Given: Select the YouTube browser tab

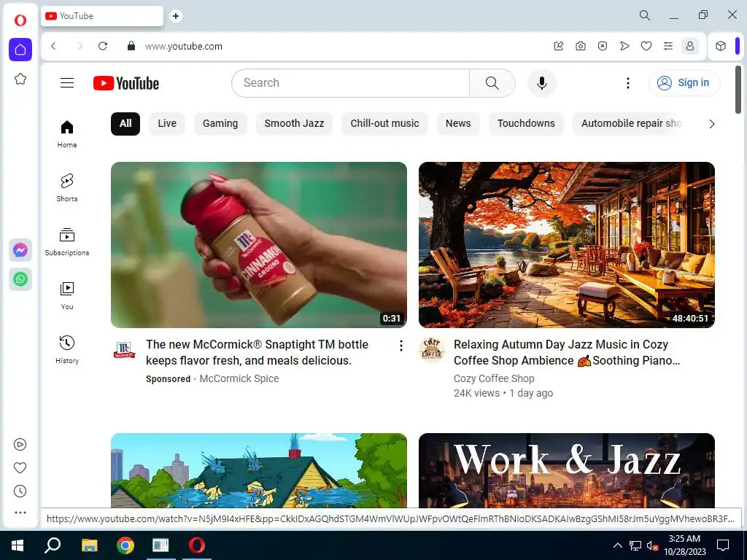Looking at the screenshot, I should pos(102,16).
